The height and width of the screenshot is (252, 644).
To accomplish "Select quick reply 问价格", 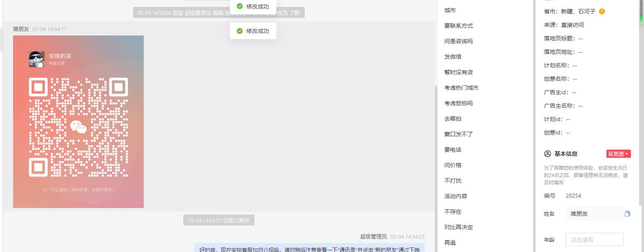I will 453,165.
